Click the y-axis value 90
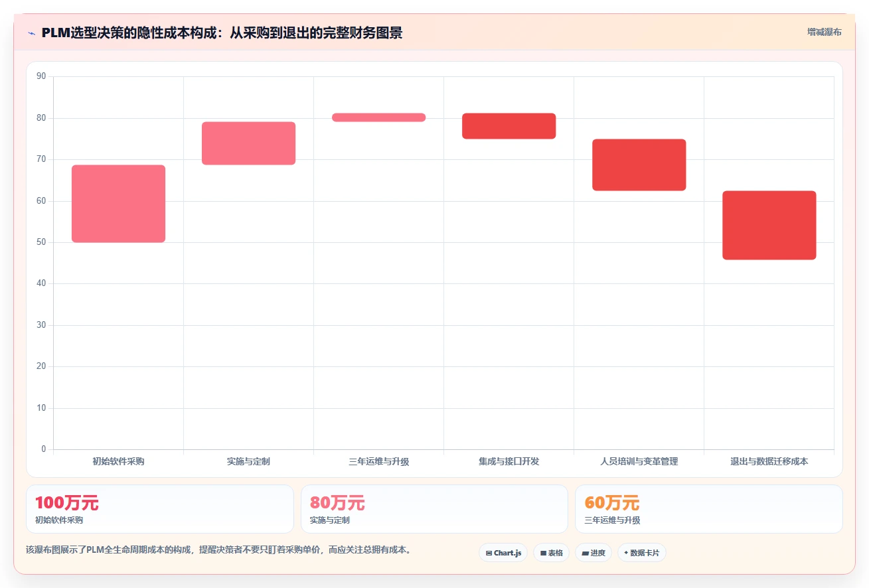Viewport: 869px width, 588px height. click(41, 76)
